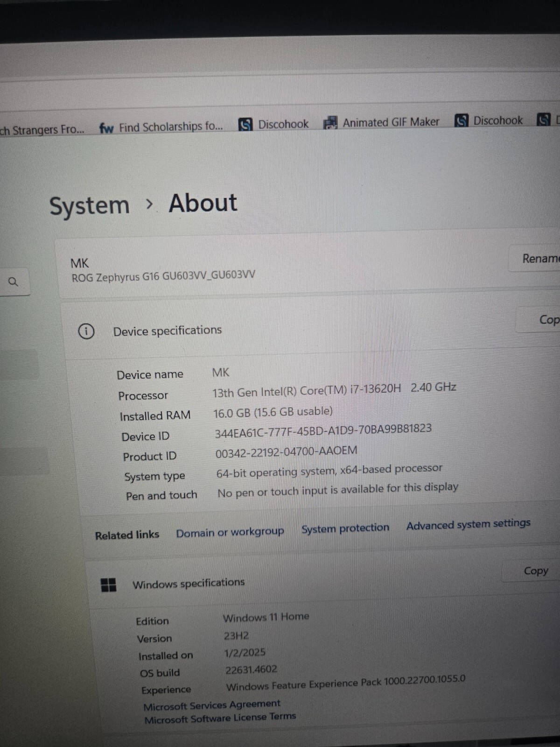Copy the Windows specifications
This screenshot has width=560, height=747.
click(532, 571)
